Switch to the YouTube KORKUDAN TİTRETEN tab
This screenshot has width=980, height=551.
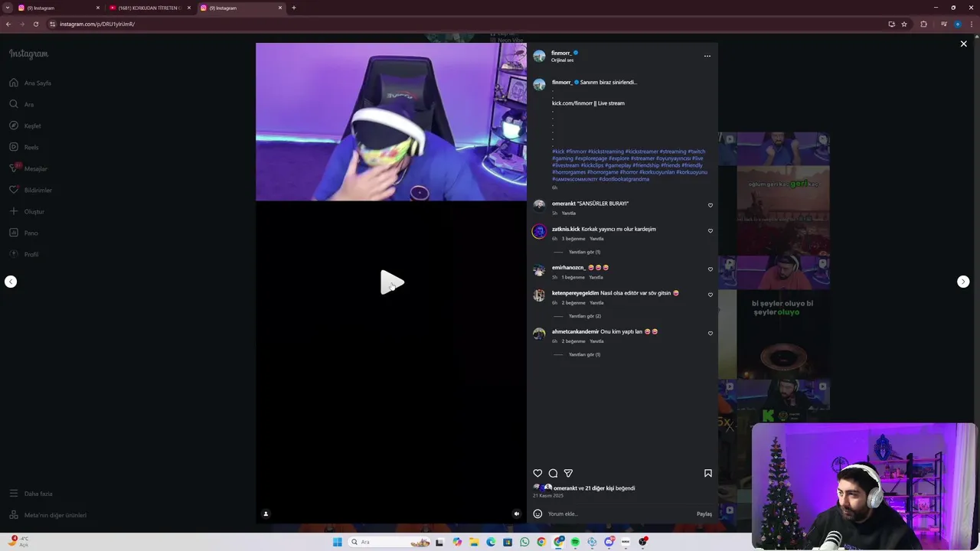[x=149, y=8]
